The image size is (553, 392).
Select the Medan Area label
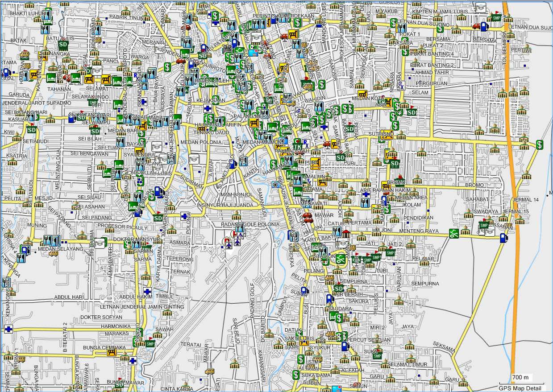click(411, 198)
